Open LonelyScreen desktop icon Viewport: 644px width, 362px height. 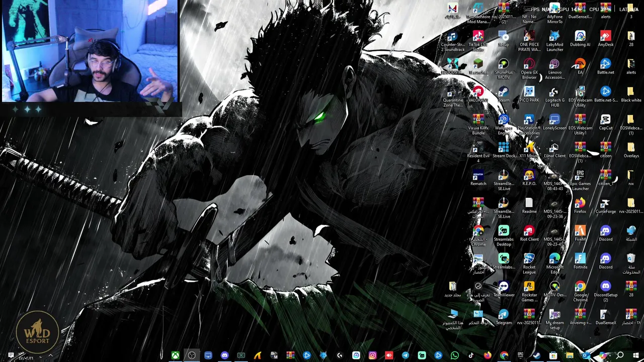[x=554, y=122]
